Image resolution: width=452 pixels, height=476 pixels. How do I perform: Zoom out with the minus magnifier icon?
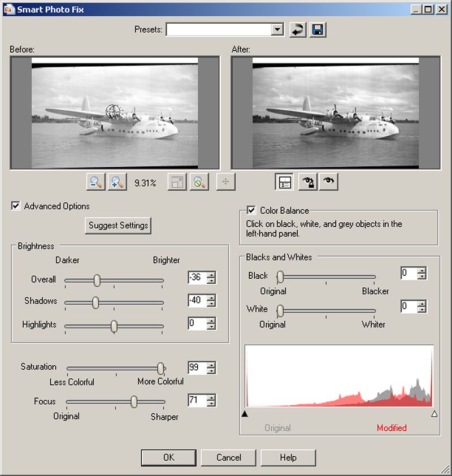tap(96, 182)
